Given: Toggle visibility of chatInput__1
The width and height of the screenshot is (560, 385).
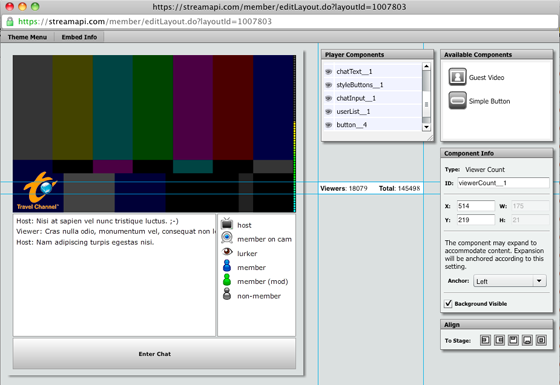Looking at the screenshot, I should click(x=329, y=98).
